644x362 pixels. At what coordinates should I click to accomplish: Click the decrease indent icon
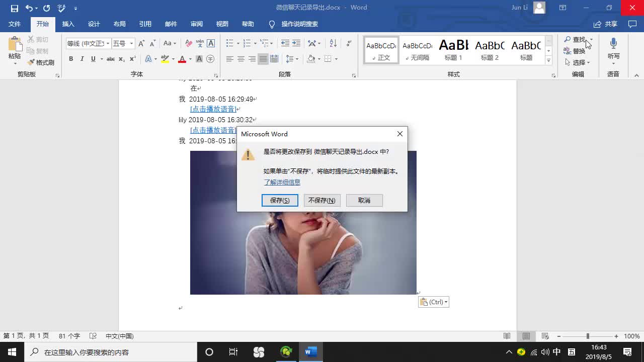(285, 43)
